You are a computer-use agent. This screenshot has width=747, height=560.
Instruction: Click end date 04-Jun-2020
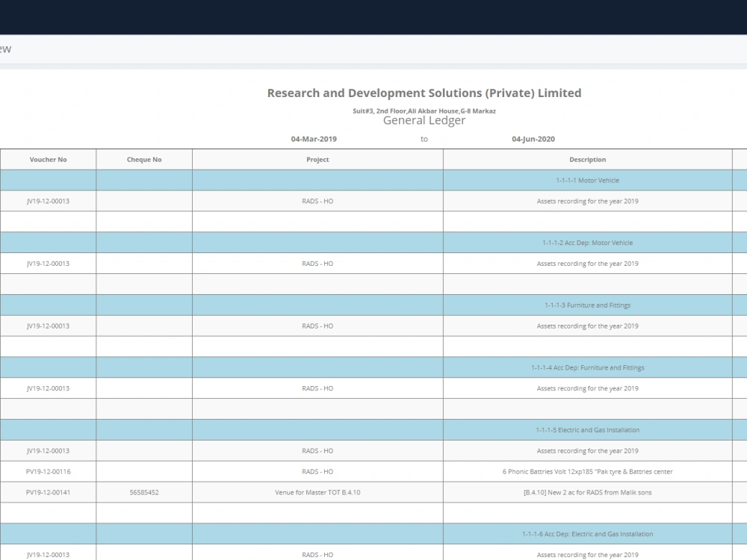[x=533, y=139]
